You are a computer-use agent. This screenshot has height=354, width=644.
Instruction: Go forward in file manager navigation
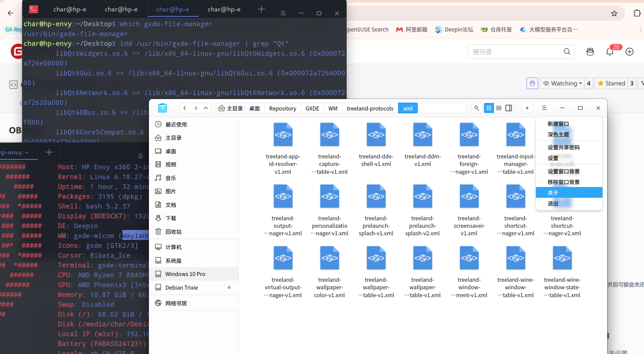coord(196,108)
